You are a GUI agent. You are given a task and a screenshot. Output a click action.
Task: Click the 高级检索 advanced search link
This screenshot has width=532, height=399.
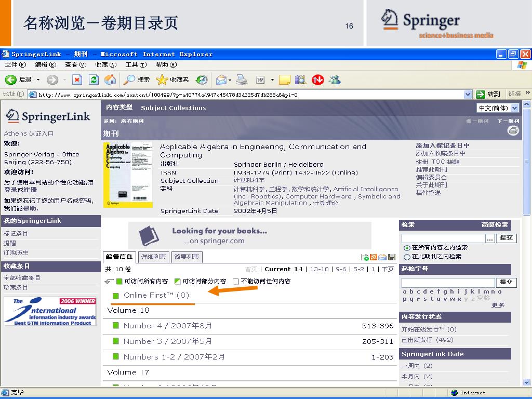(495, 224)
